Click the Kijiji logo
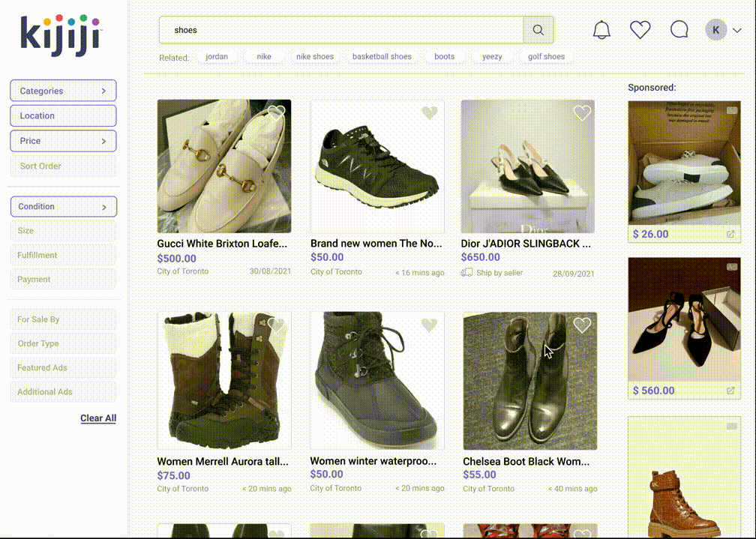Viewport: 756px width, 539px height. (x=60, y=35)
